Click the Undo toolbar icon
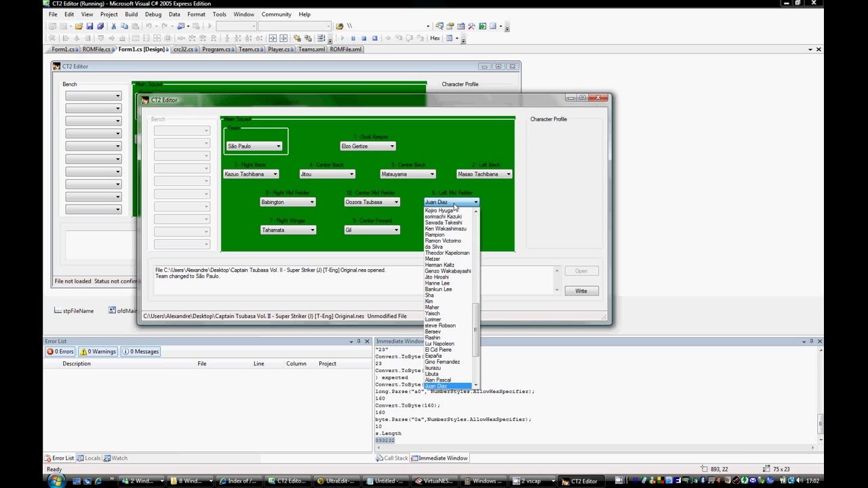 pos(148,26)
